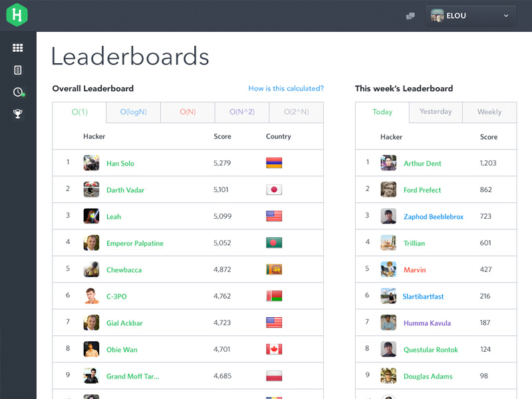The image size is (532, 399).
Task: Open 'How is this calculated?' link
Action: (286, 88)
